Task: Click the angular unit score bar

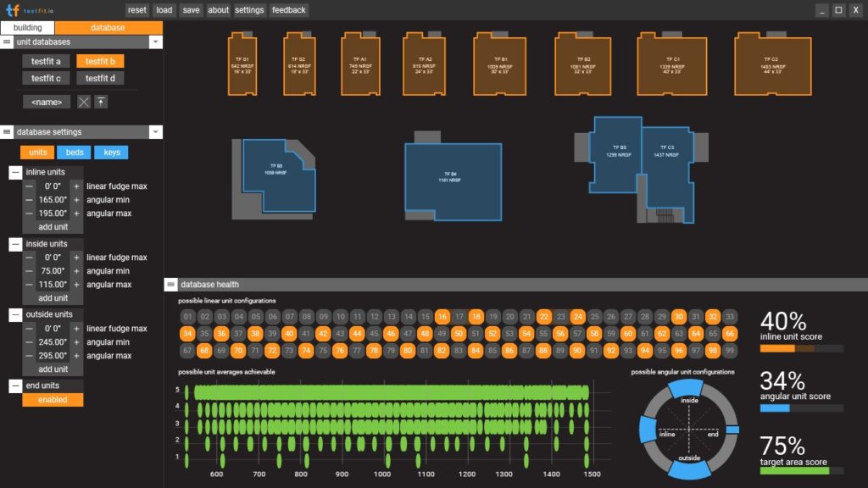Action: click(802, 408)
